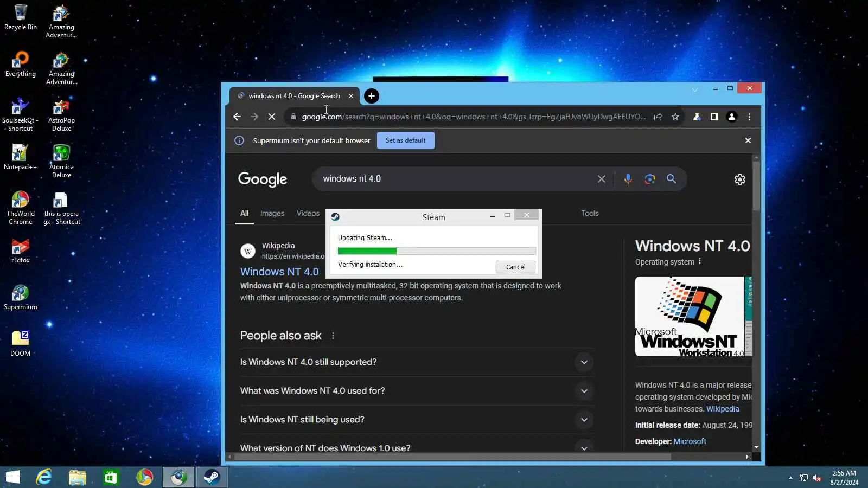
Task: Expand 'Is Windows NT 4.0 still supported?'
Action: (417, 362)
